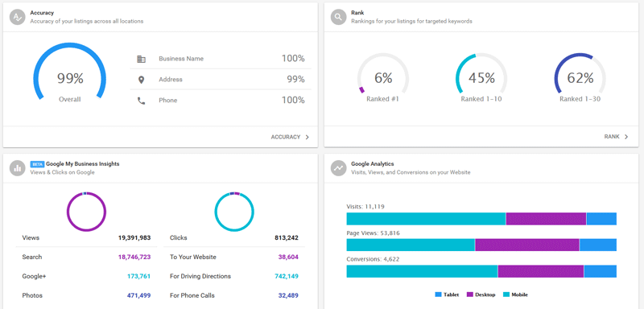Click the Rank magnifier header icon
644x309 pixels.
pyautogui.click(x=338, y=17)
